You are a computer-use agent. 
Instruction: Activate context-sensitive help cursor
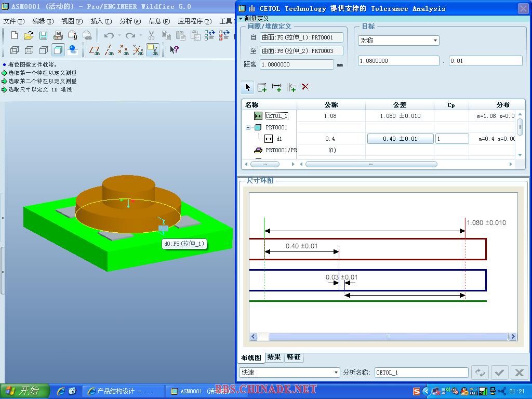pos(174,50)
